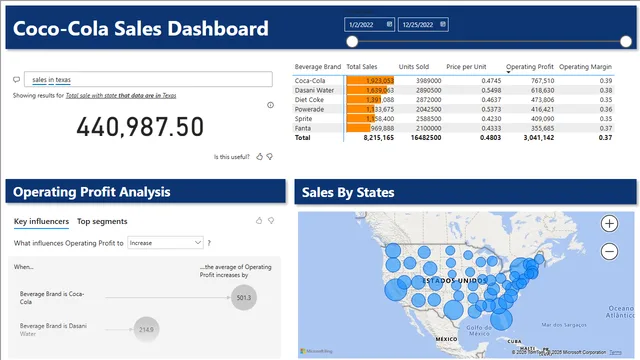Click the Q&A speech bubble icon
640x360 pixels.
coord(16,80)
